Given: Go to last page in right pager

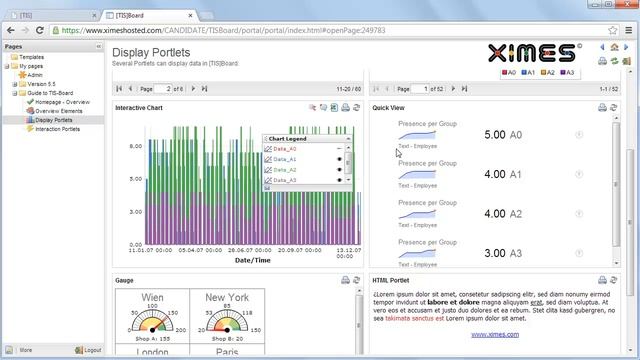Looking at the screenshot, I should (464, 89).
